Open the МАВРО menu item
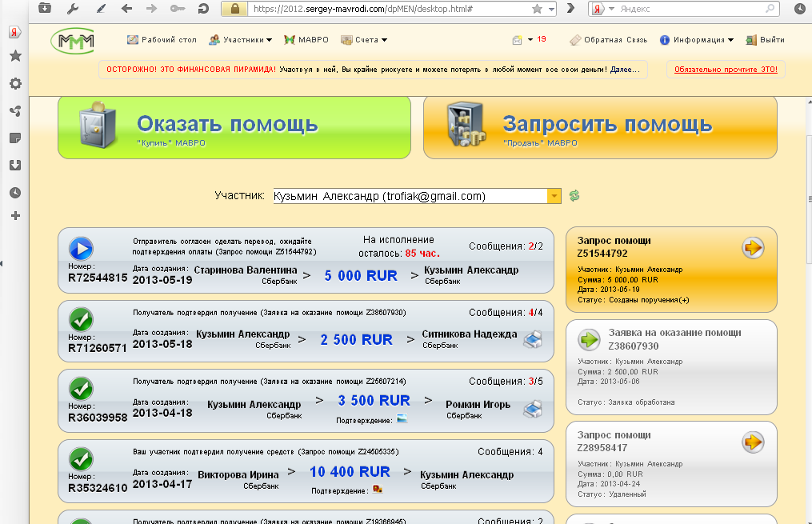 tap(306, 40)
